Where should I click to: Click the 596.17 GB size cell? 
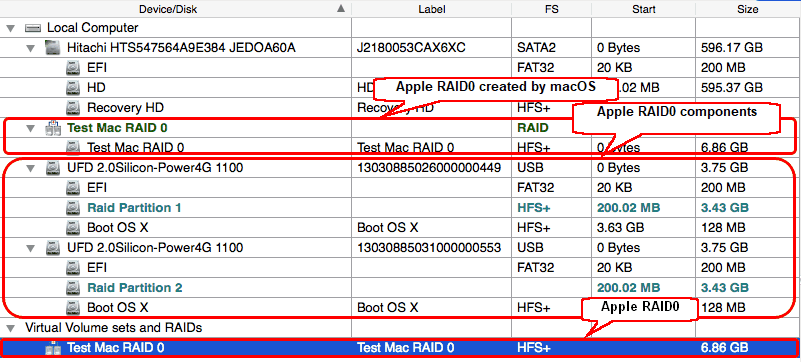[732, 47]
